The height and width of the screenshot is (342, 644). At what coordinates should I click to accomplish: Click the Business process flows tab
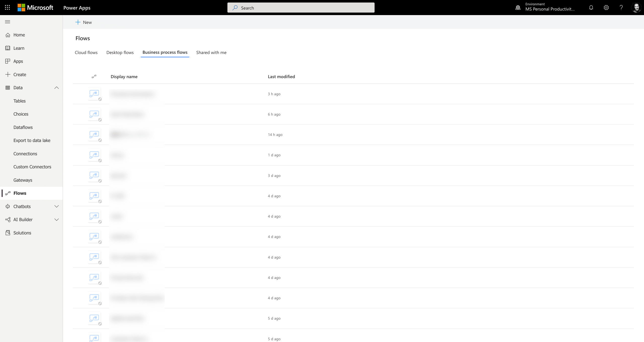point(165,52)
